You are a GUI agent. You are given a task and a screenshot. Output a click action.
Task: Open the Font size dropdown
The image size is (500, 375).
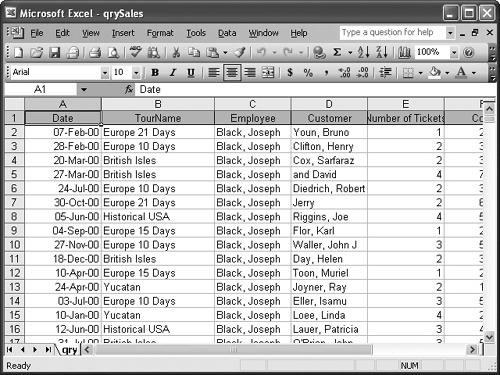tap(136, 72)
